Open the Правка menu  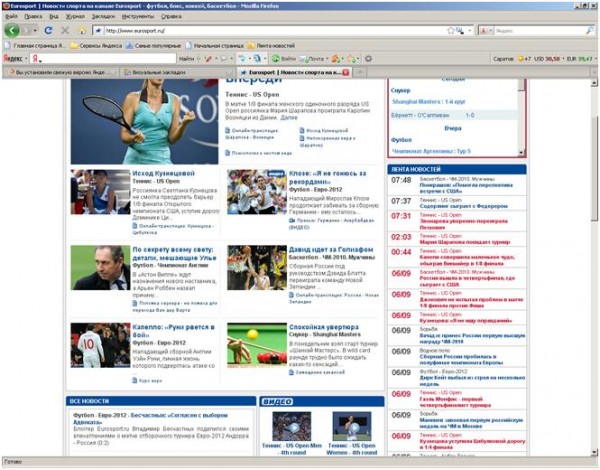point(33,16)
